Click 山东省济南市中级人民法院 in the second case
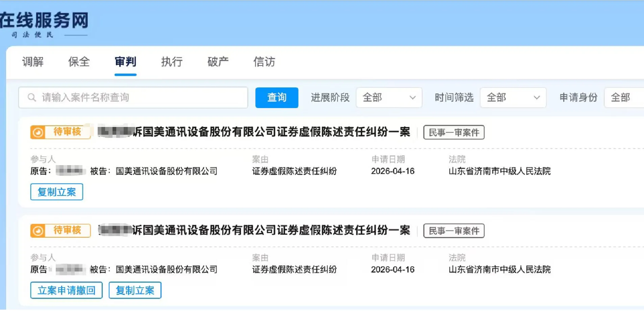The image size is (644, 311). [499, 270]
